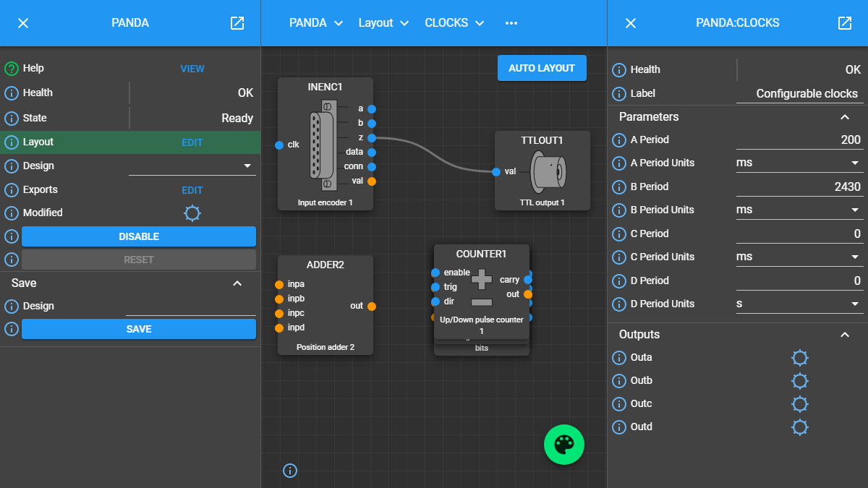The width and height of the screenshot is (868, 488).
Task: Click info icon beside Health in PANDA panel
Action: pos(12,93)
